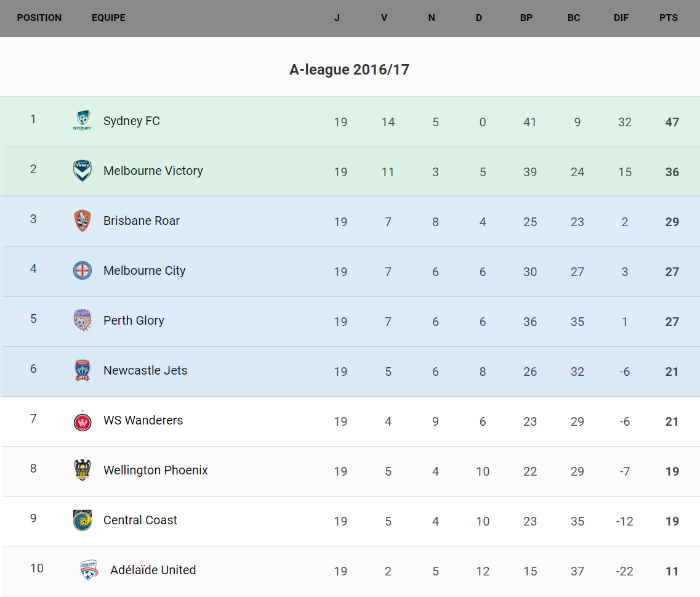
Task: Select the Wellington Phoenix team name
Action: (156, 470)
